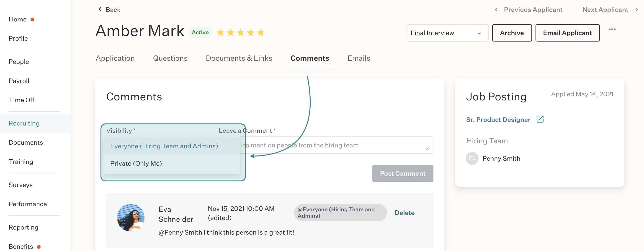This screenshot has width=644, height=251.
Task: Archive this applicant
Action: [x=512, y=33]
